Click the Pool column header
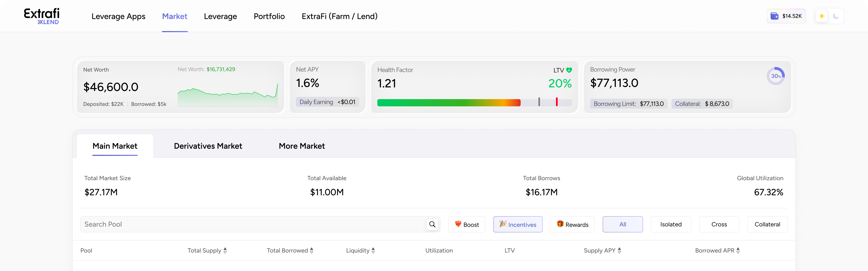The width and height of the screenshot is (868, 271). pos(86,250)
